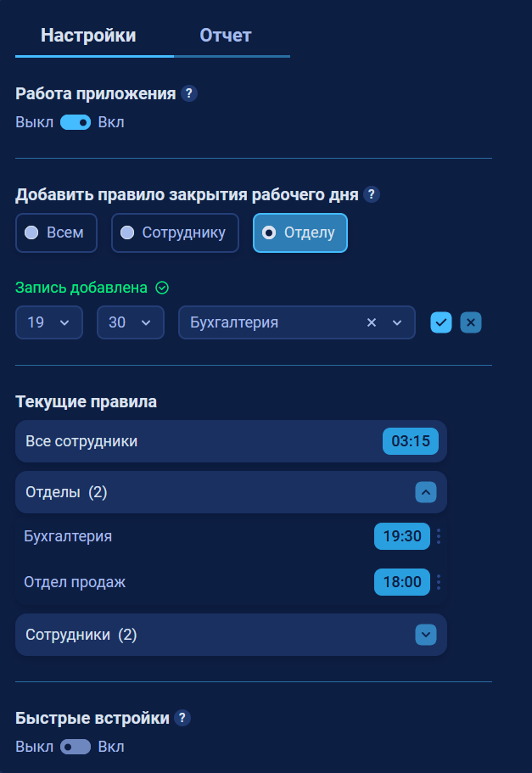This screenshot has height=773, width=532.
Task: Expand the Сотрудники (2) section
Action: pyautogui.click(x=425, y=635)
